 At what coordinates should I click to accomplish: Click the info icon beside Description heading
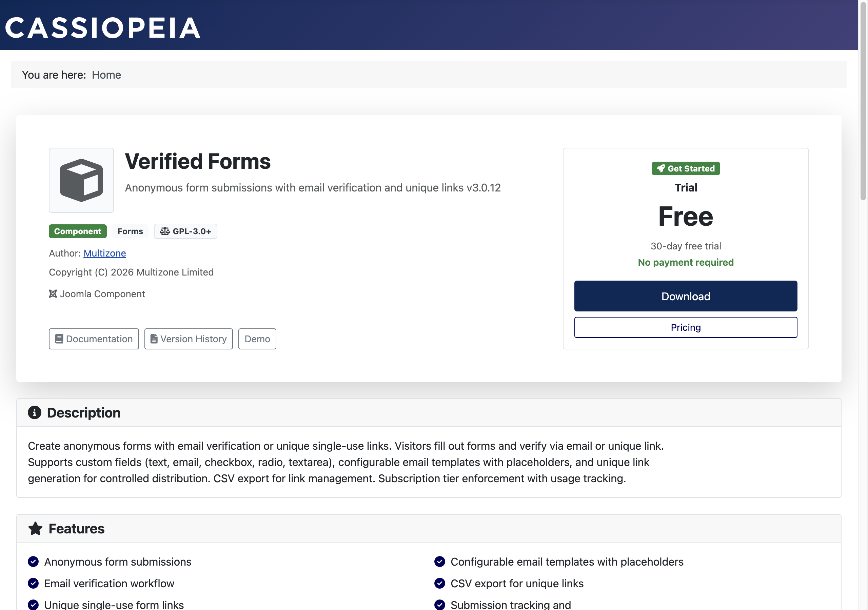pos(35,412)
